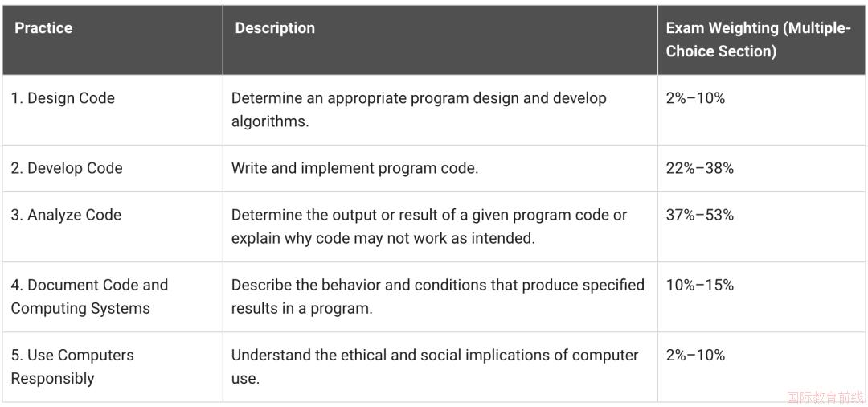Select the 'Understand the ethical and social implications' text
The height and width of the screenshot is (407, 868).
click(435, 367)
